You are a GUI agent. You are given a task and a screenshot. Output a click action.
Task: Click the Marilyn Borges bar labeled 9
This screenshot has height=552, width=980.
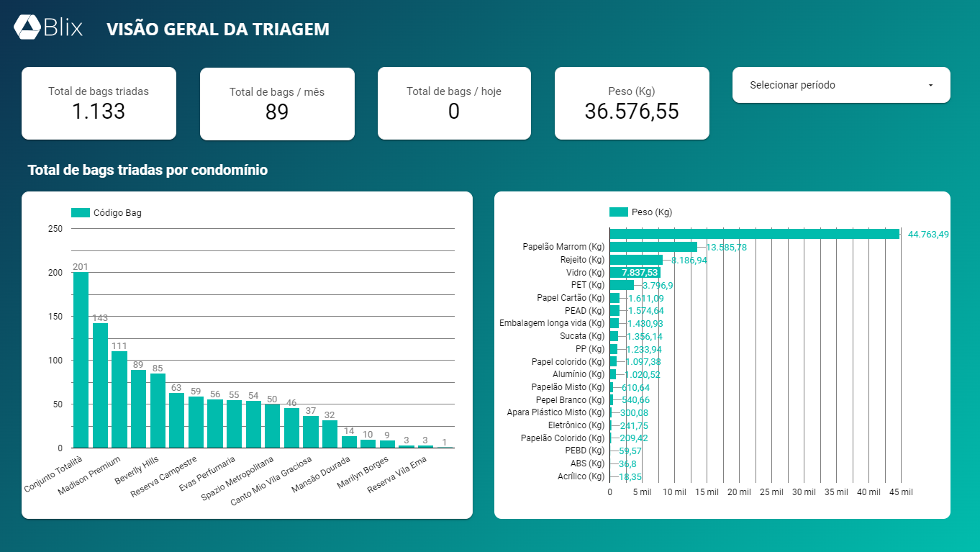click(x=387, y=444)
